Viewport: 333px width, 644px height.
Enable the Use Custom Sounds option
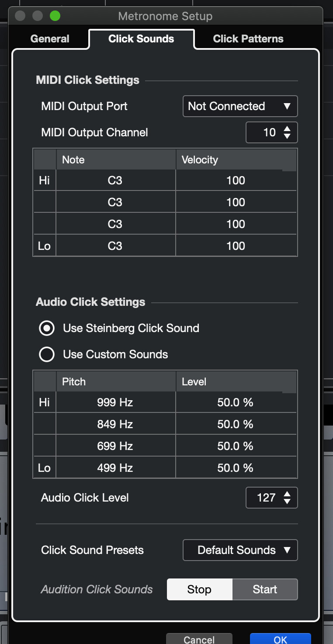click(x=47, y=354)
